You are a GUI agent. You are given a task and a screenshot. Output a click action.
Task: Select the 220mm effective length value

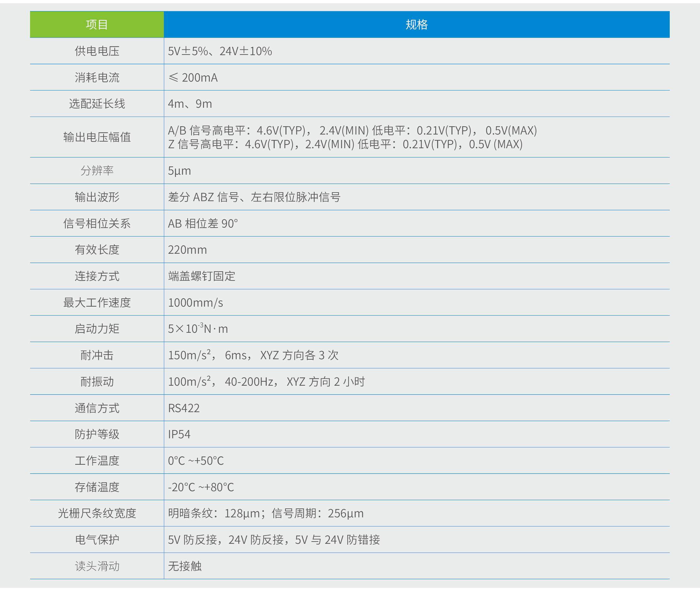[x=187, y=250]
